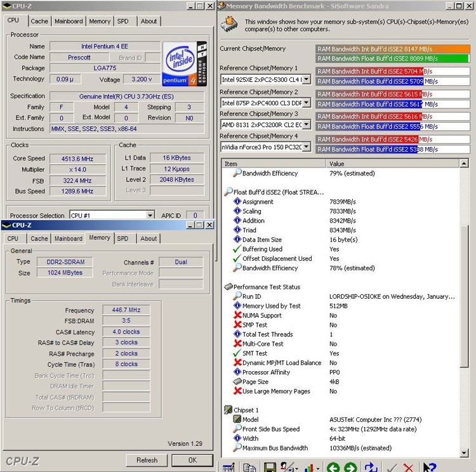The height and width of the screenshot is (472, 476).
Task: Click the red X cancel icon
Action: (408, 468)
